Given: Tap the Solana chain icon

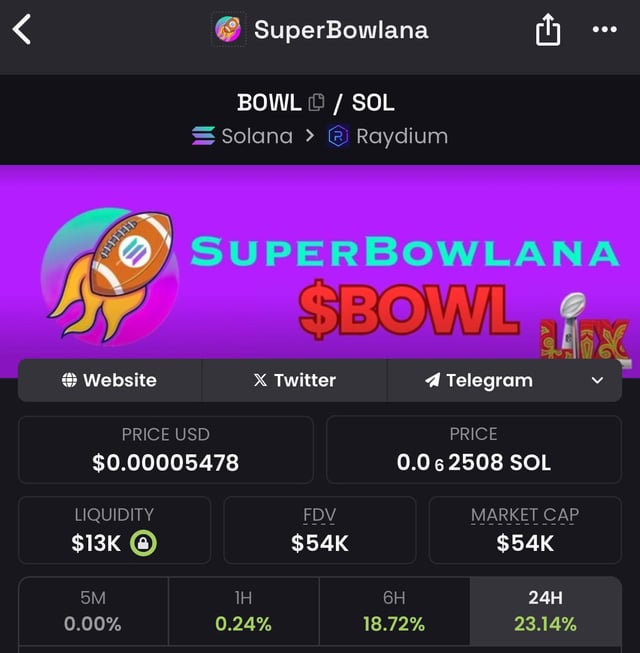Looking at the screenshot, I should tap(203, 136).
